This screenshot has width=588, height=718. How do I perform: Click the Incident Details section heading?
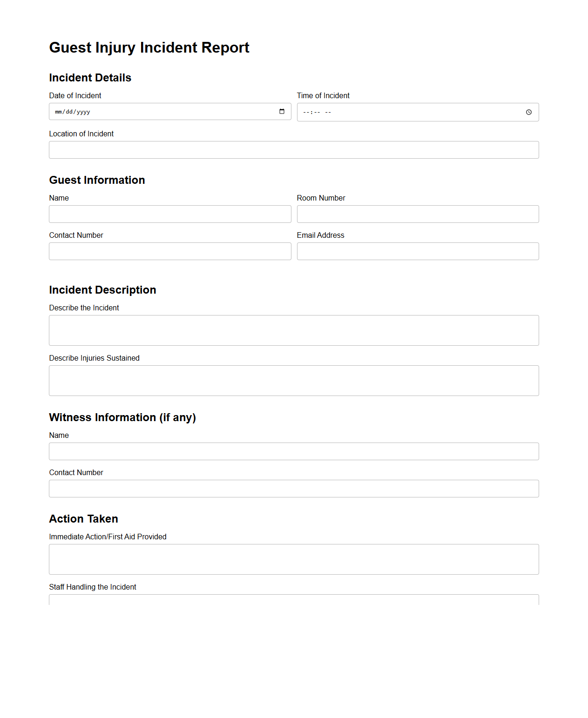[90, 78]
